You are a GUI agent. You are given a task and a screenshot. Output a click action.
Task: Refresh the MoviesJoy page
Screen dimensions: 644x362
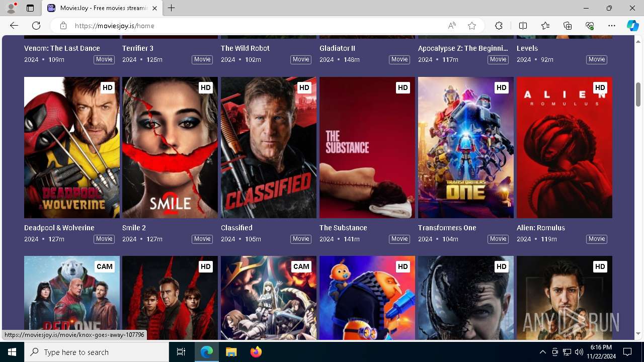pyautogui.click(x=36, y=26)
